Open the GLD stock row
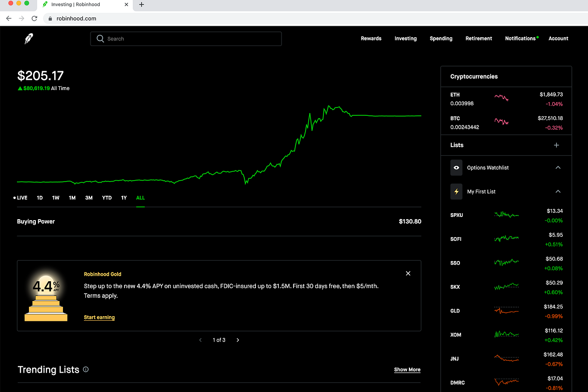Screen dimensions: 588x392 506,311
